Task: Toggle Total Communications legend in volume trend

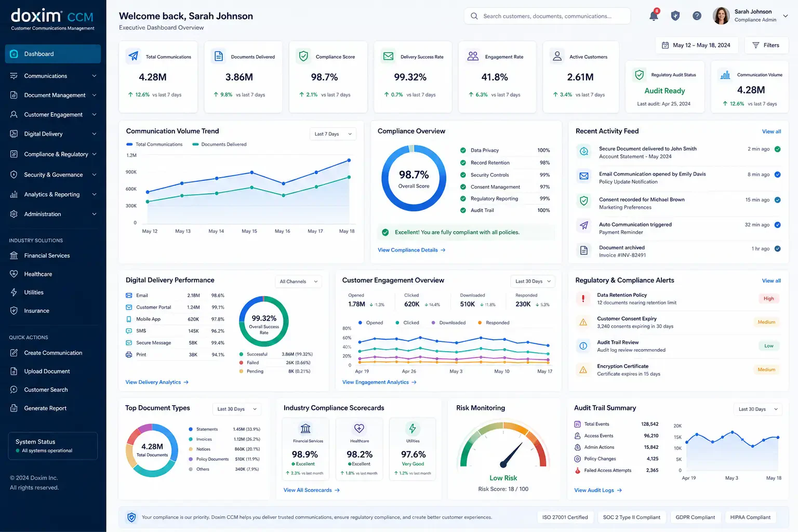Action: (x=154, y=144)
